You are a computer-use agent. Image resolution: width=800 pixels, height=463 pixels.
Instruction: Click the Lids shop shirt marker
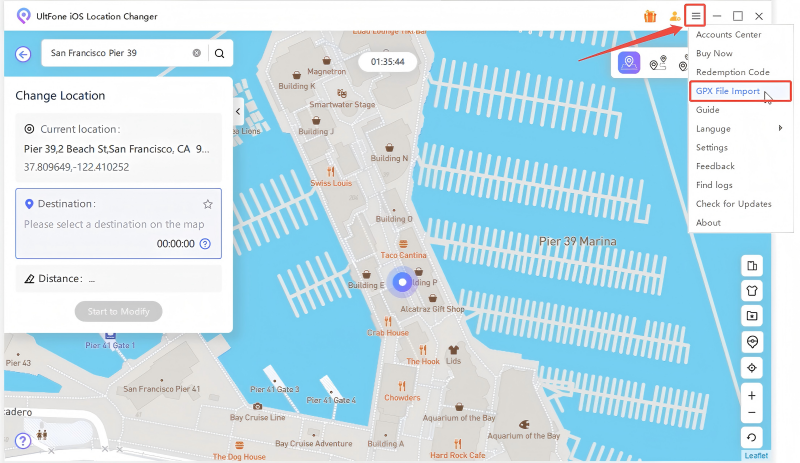(x=453, y=350)
